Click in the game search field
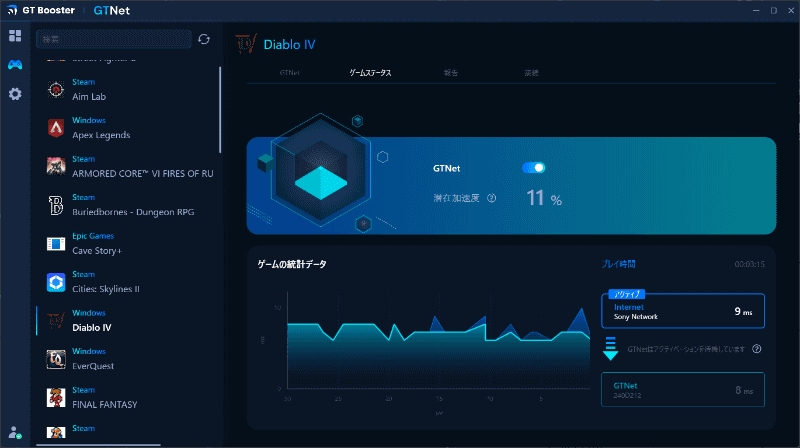 tap(114, 39)
